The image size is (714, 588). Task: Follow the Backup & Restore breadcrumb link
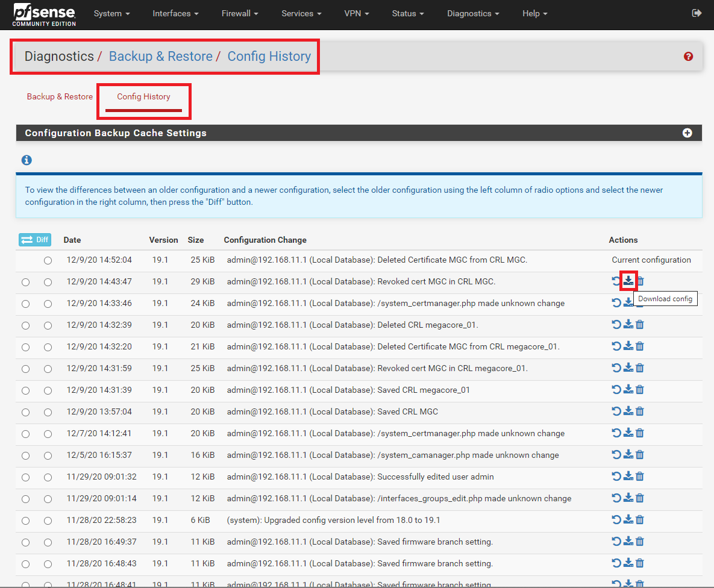tap(161, 57)
